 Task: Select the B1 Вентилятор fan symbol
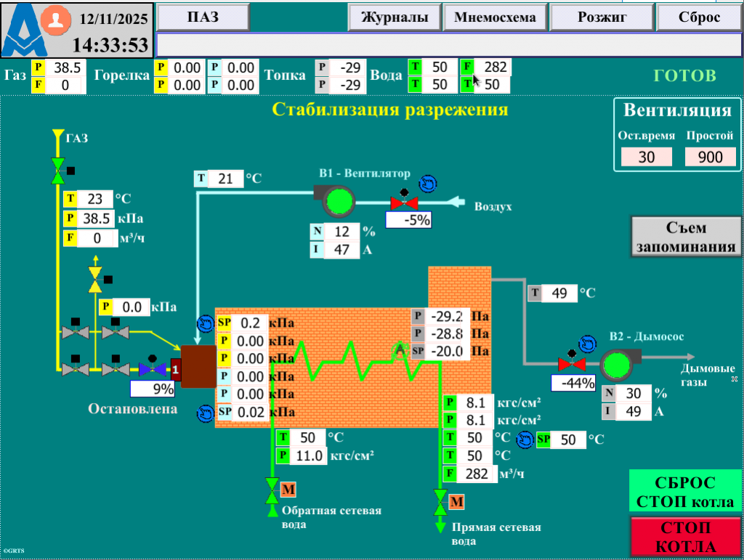337,201
